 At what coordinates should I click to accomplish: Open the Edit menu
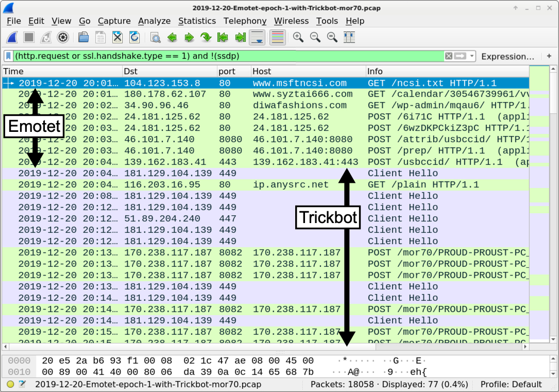[x=37, y=21]
